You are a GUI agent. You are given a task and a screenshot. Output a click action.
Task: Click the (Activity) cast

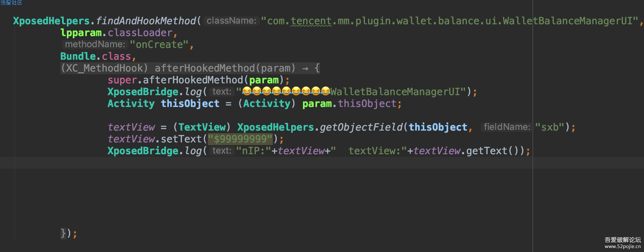pos(267,104)
